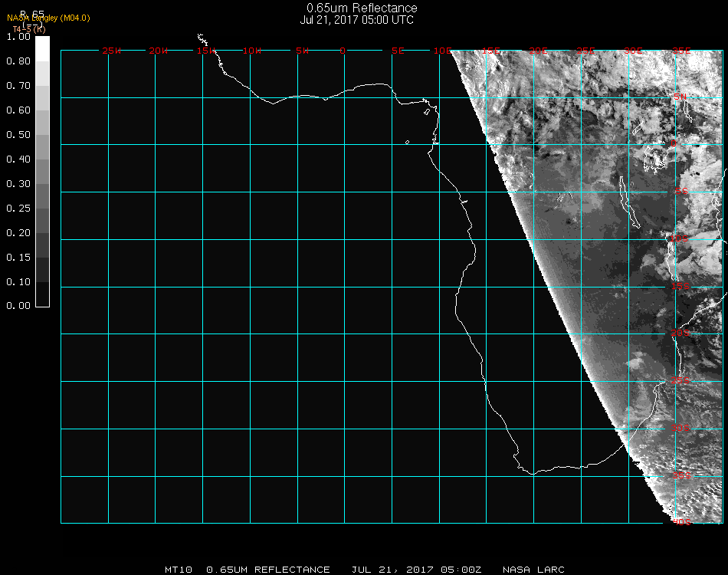Click the 35S latitude label
This screenshot has width=728, height=575.
tap(681, 475)
